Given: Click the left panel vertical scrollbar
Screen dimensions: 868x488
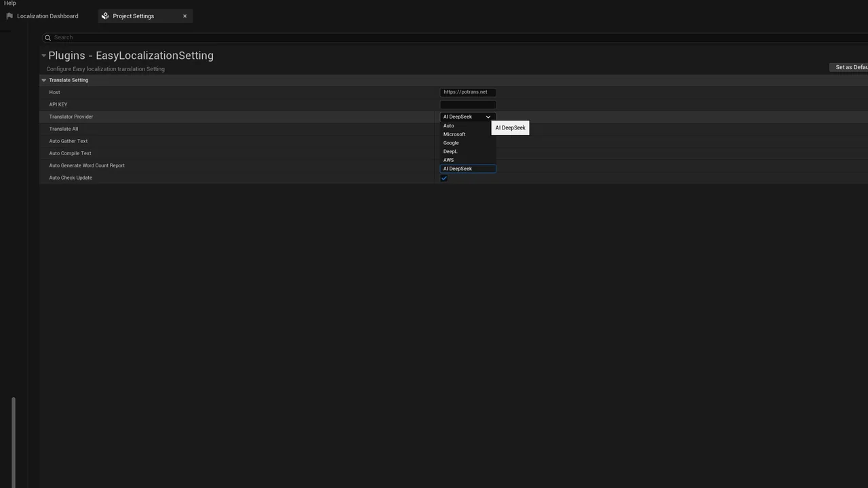Looking at the screenshot, I should coord(13,441).
